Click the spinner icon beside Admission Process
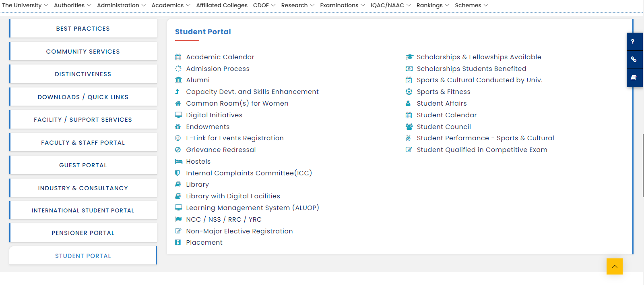Image resolution: width=644 pixels, height=285 pixels. [x=178, y=69]
